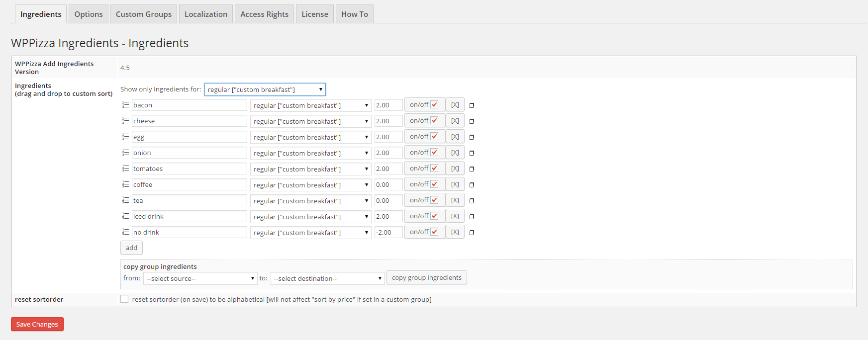This screenshot has width=868, height=340.
Task: Click the small square icon in coffee row
Action: click(x=472, y=185)
